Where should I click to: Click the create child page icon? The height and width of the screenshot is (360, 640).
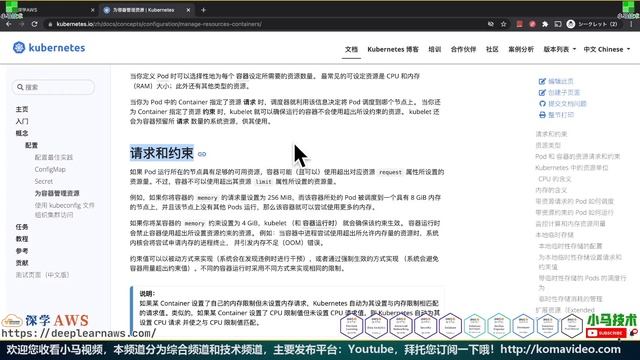542,93
